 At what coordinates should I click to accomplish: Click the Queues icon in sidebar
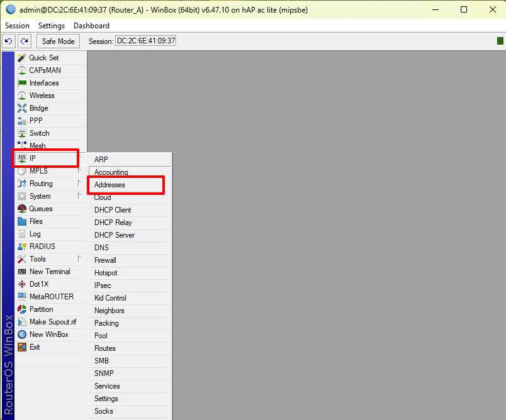(x=22, y=209)
